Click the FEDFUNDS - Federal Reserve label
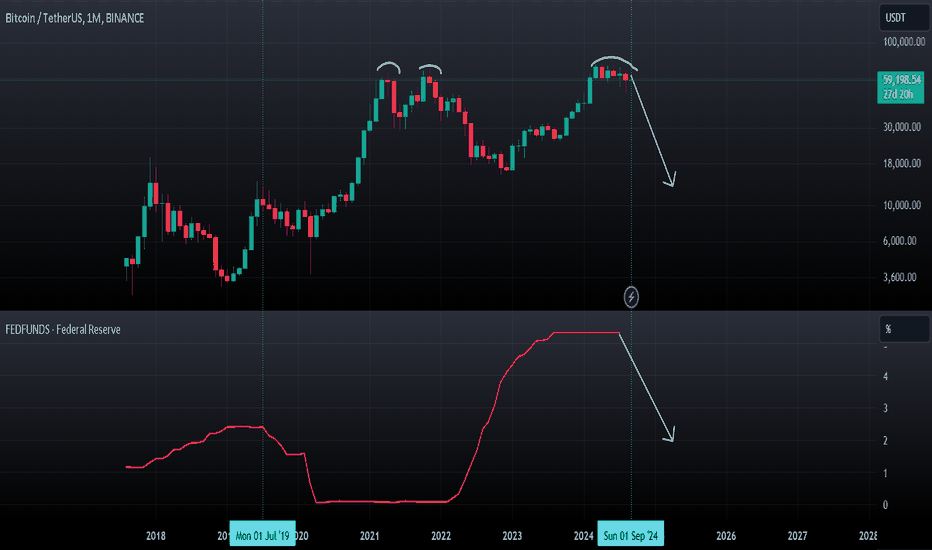932x550 pixels. point(63,329)
